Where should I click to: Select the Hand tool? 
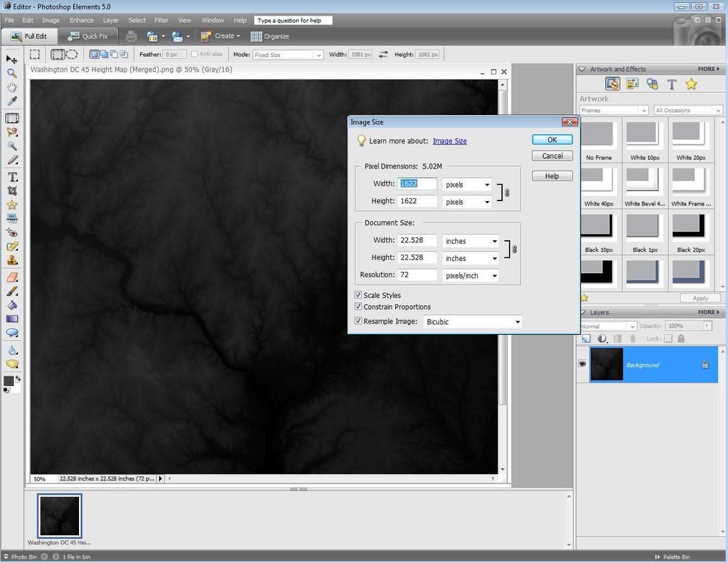click(x=11, y=87)
